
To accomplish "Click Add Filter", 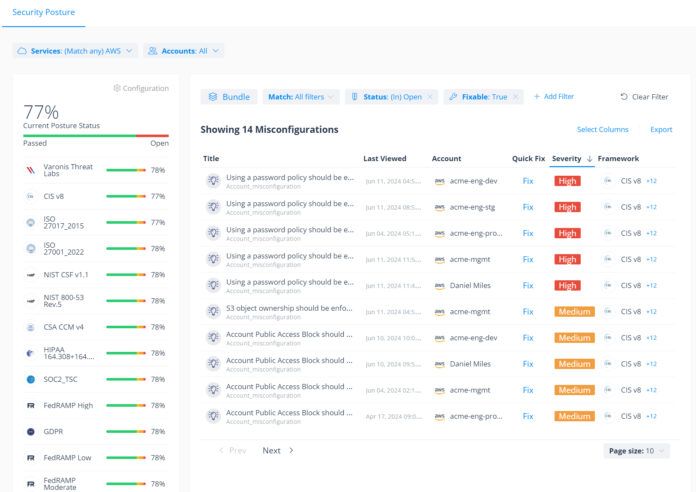I will [554, 96].
